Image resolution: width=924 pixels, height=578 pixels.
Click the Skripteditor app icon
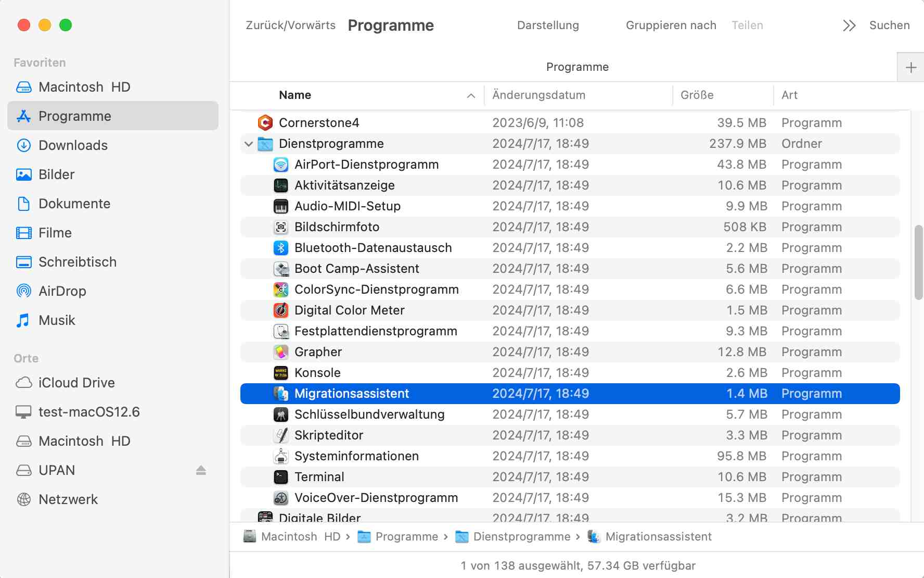pyautogui.click(x=281, y=435)
